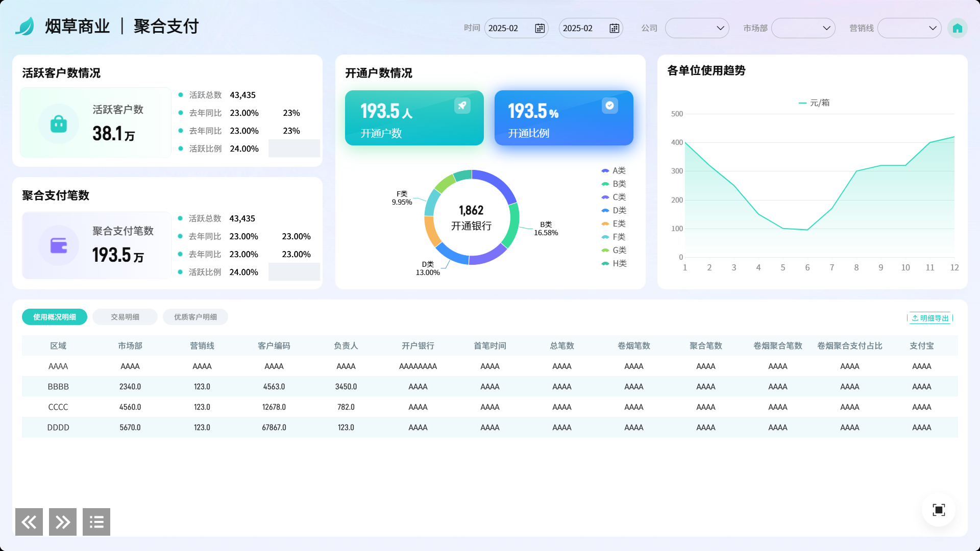Click the rocket icon on 开通户数 card
Viewport: 980px width, 551px height.
pyautogui.click(x=462, y=106)
